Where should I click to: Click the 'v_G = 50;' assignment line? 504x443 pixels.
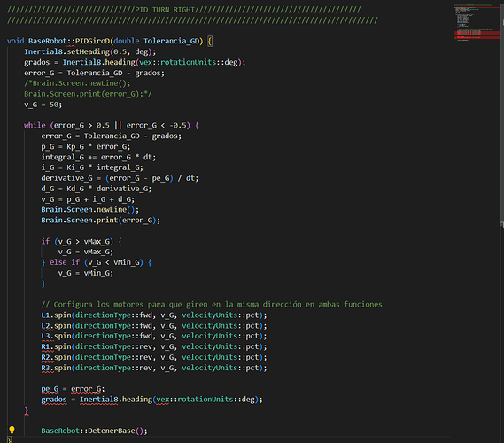(43, 105)
